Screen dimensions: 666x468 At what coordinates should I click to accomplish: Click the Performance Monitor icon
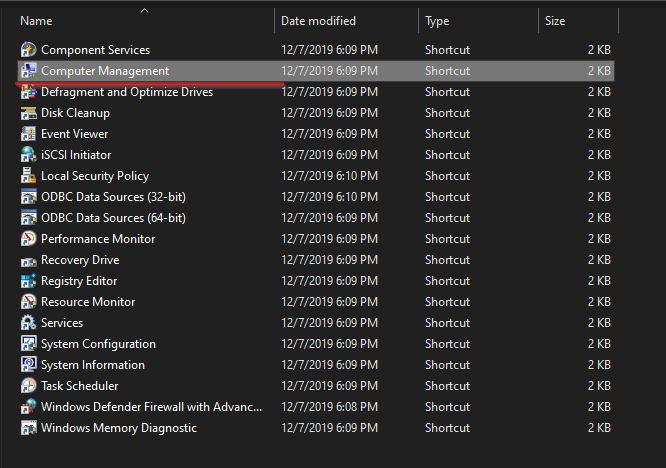coord(28,239)
